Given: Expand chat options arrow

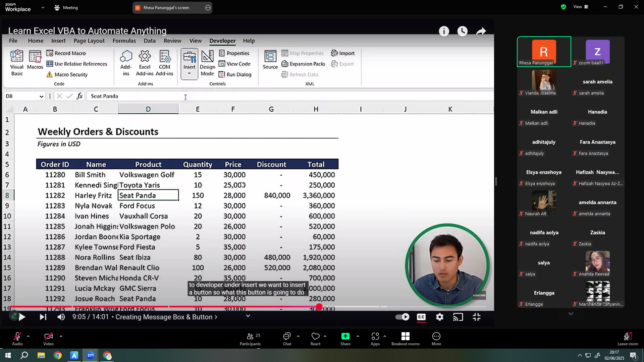Looking at the screenshot, I should (x=298, y=336).
